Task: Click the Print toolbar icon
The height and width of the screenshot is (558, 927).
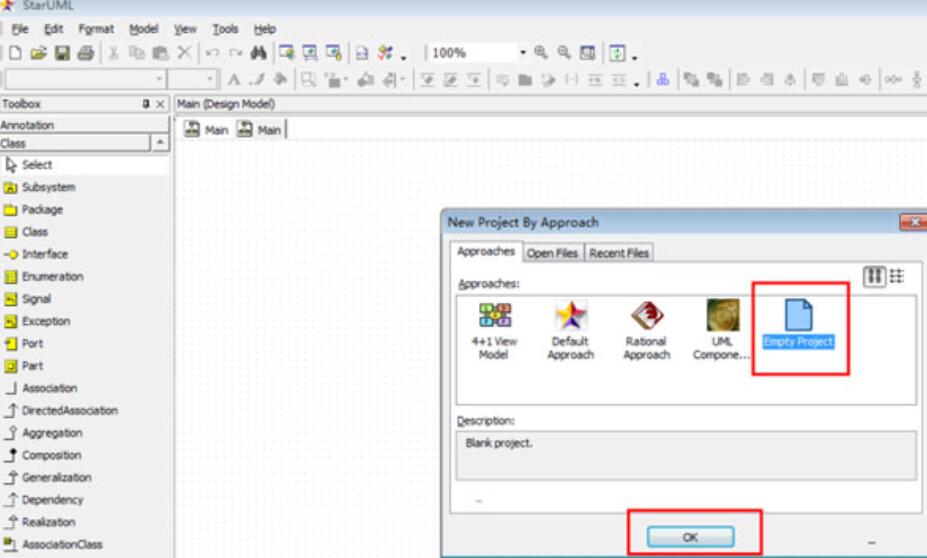Action: tap(86, 53)
